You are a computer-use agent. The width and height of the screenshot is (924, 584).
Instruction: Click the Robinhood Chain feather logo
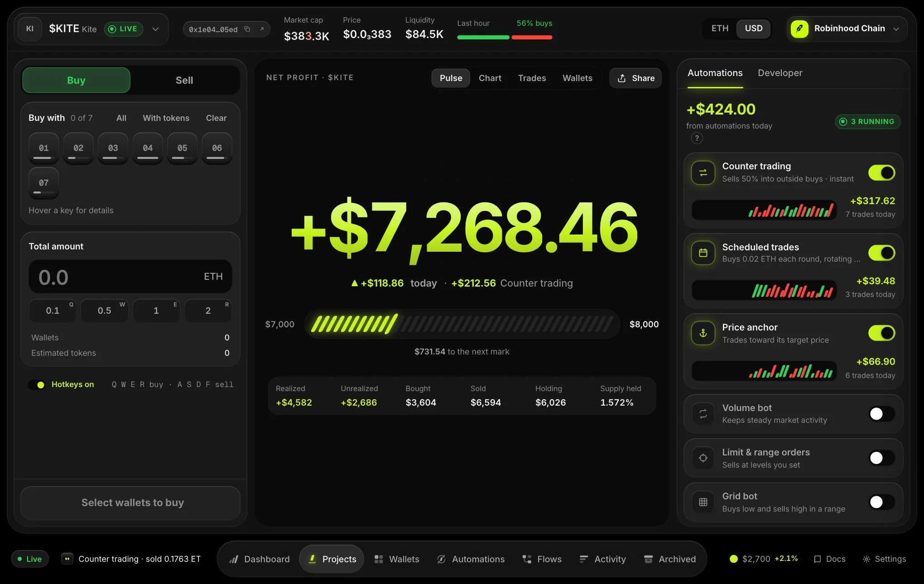pyautogui.click(x=799, y=29)
